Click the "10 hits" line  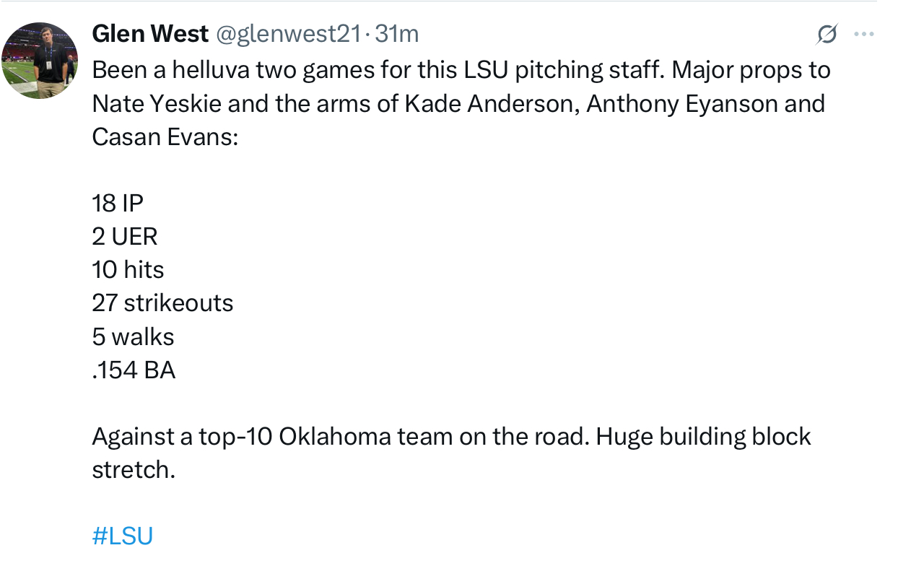[128, 269]
